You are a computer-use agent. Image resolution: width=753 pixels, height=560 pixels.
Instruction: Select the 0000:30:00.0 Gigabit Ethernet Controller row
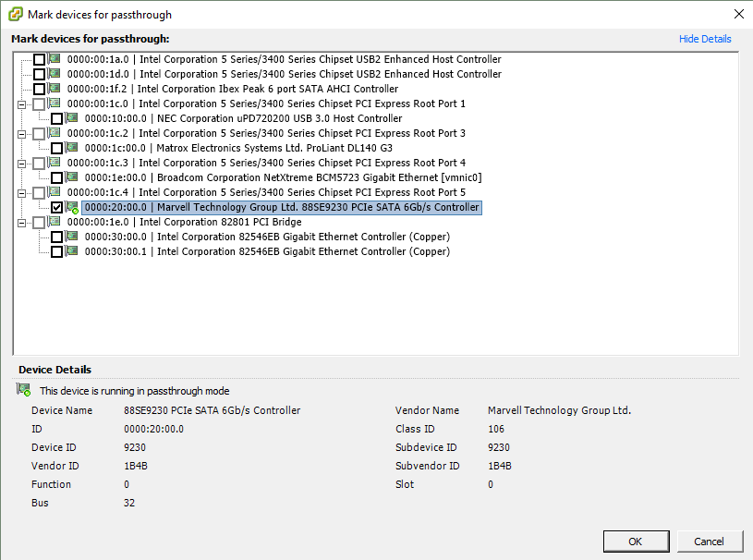pos(268,237)
